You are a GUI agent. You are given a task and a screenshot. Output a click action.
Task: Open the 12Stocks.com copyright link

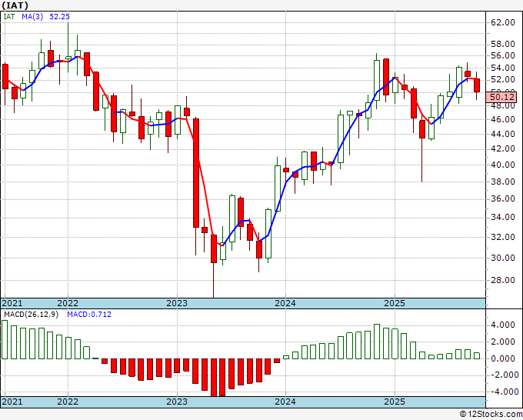coord(491,415)
